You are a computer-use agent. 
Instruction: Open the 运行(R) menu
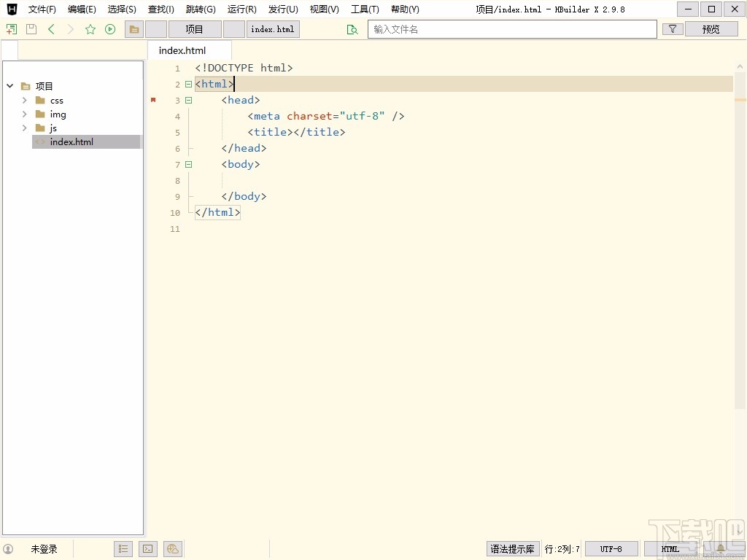point(241,9)
